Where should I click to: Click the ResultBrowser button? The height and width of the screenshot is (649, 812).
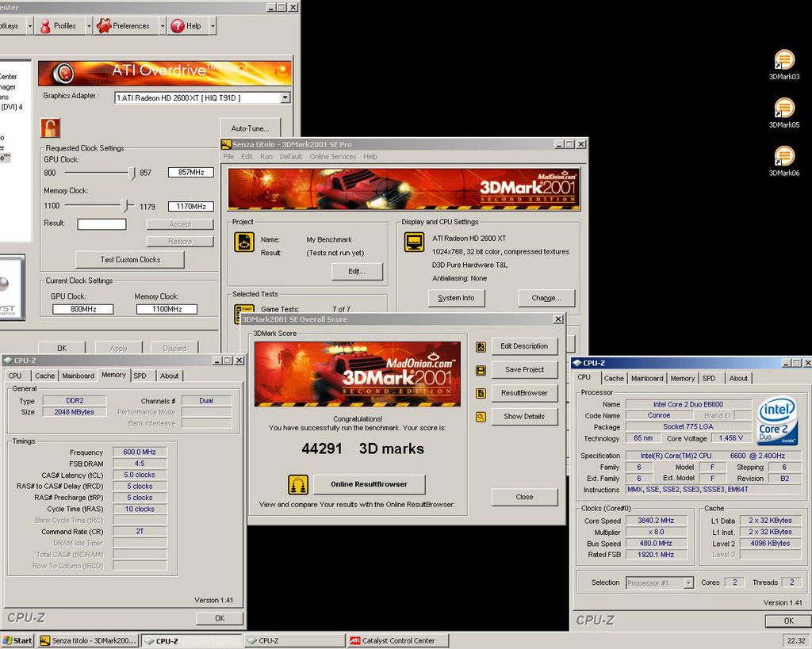pos(525,393)
